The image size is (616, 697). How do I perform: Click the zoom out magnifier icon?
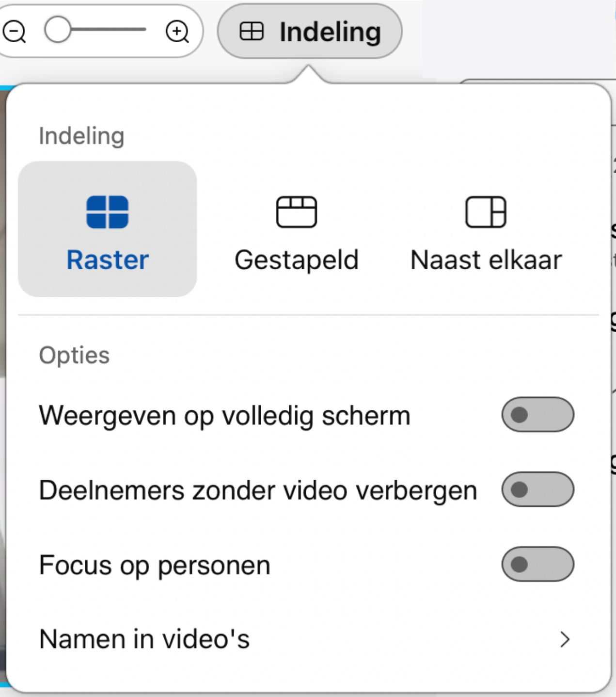tap(14, 30)
